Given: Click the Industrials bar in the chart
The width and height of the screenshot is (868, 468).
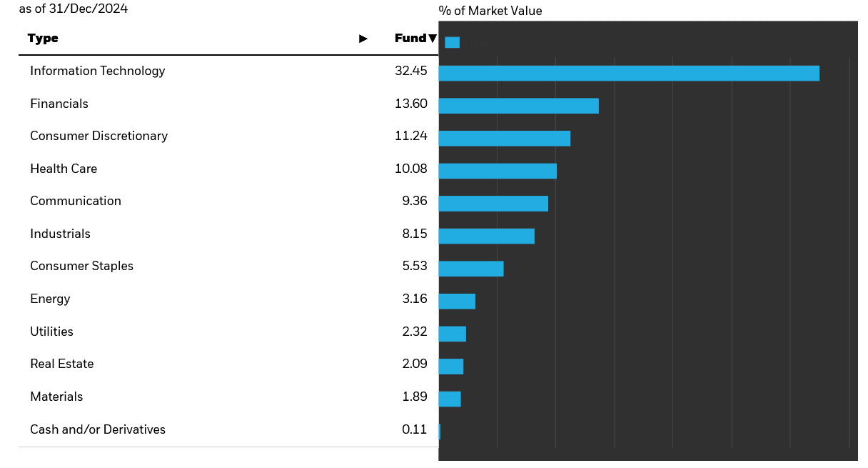Looking at the screenshot, I should pyautogui.click(x=486, y=236).
